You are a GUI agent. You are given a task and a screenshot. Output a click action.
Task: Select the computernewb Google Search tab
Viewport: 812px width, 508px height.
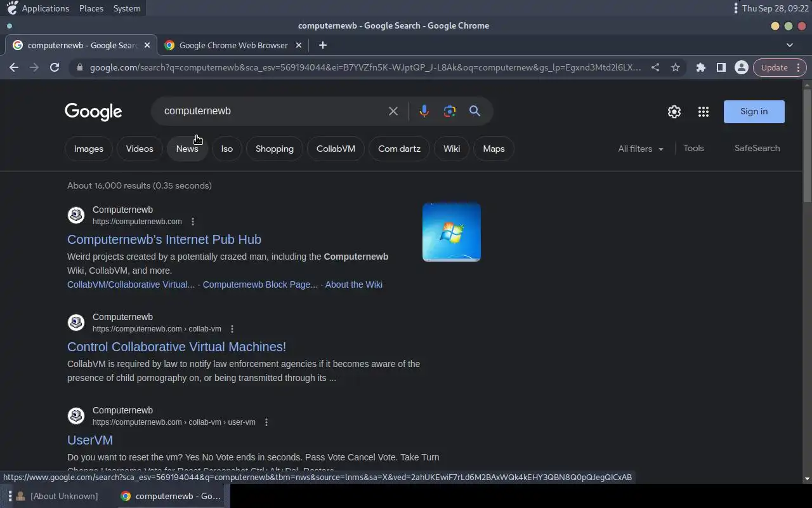pyautogui.click(x=81, y=45)
